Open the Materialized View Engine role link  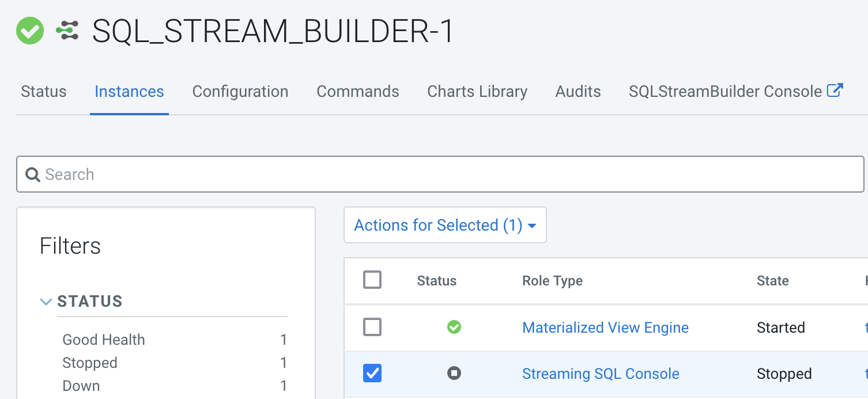[x=605, y=328]
